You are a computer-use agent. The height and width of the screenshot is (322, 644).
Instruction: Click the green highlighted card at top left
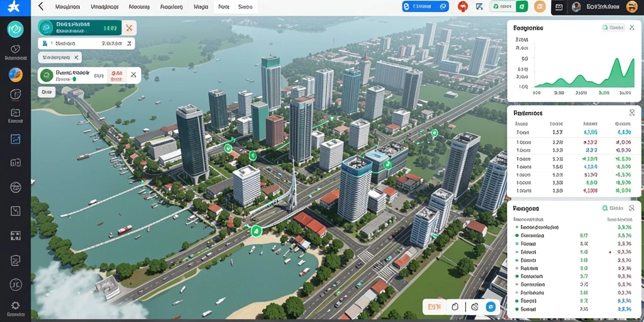click(x=79, y=28)
